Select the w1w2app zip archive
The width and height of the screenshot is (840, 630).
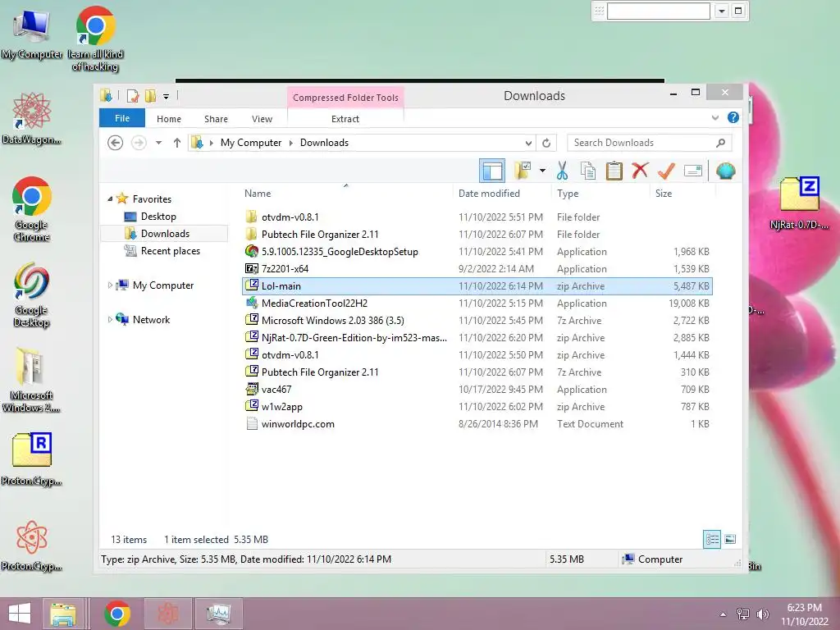click(x=477, y=407)
